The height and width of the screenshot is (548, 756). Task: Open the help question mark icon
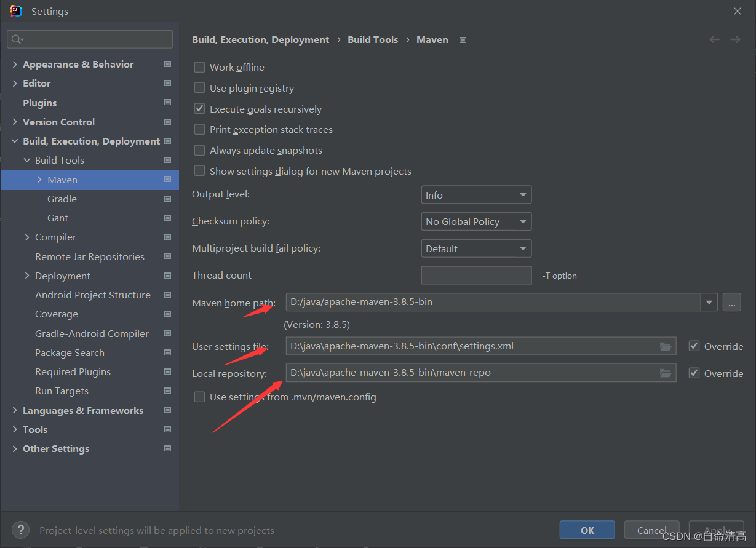tap(20, 530)
